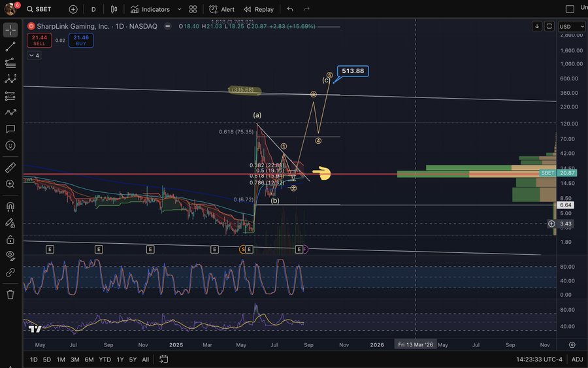Start bar Replay mode

(x=259, y=9)
